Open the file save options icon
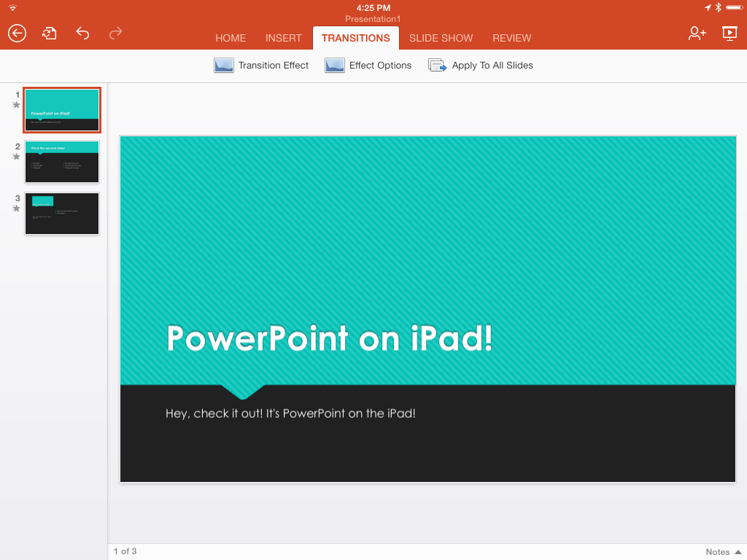 pyautogui.click(x=49, y=33)
